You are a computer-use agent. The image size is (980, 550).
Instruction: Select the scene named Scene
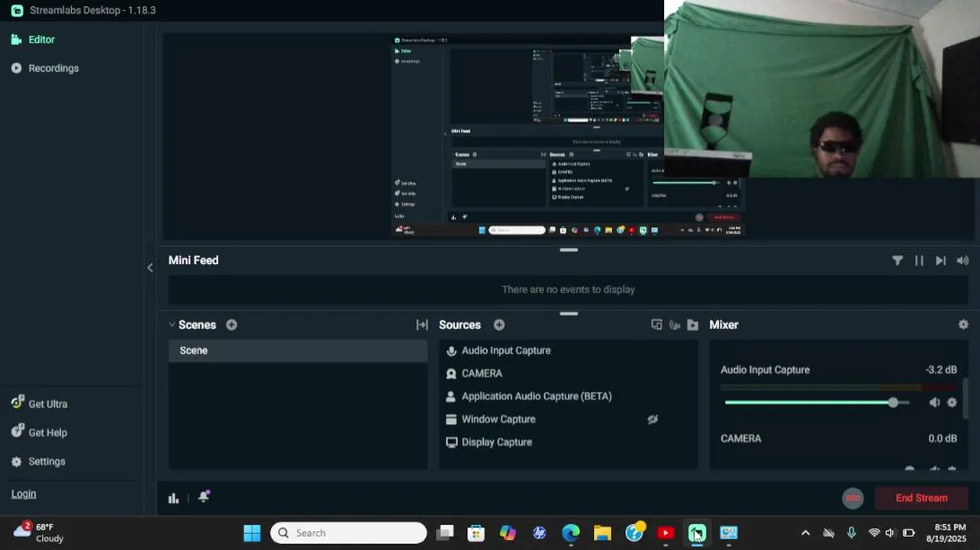click(x=298, y=351)
